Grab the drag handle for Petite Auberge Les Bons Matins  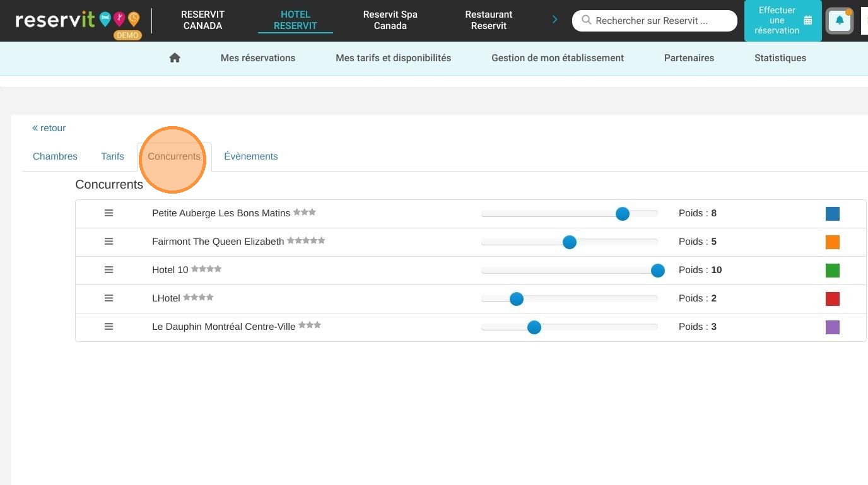pos(108,213)
